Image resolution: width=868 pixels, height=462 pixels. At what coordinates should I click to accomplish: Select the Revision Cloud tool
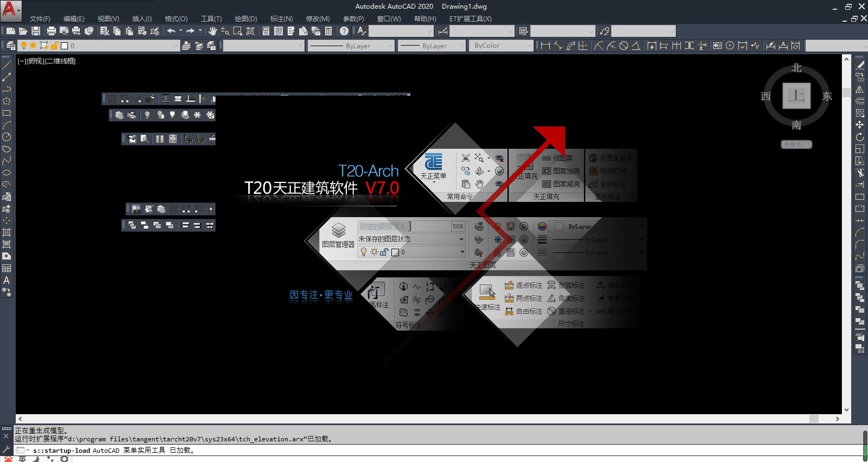(x=7, y=149)
